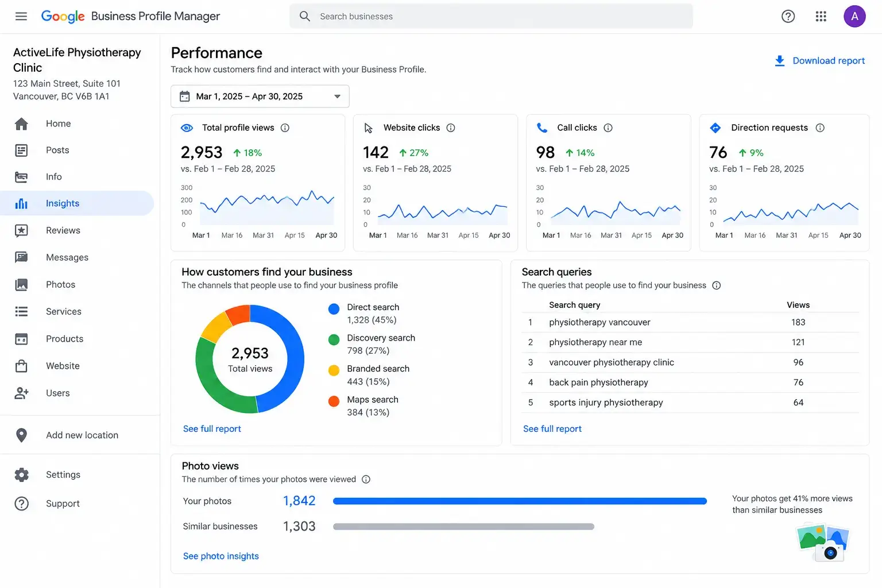Click the Photos icon in sidebar
882x588 pixels.
pos(21,284)
